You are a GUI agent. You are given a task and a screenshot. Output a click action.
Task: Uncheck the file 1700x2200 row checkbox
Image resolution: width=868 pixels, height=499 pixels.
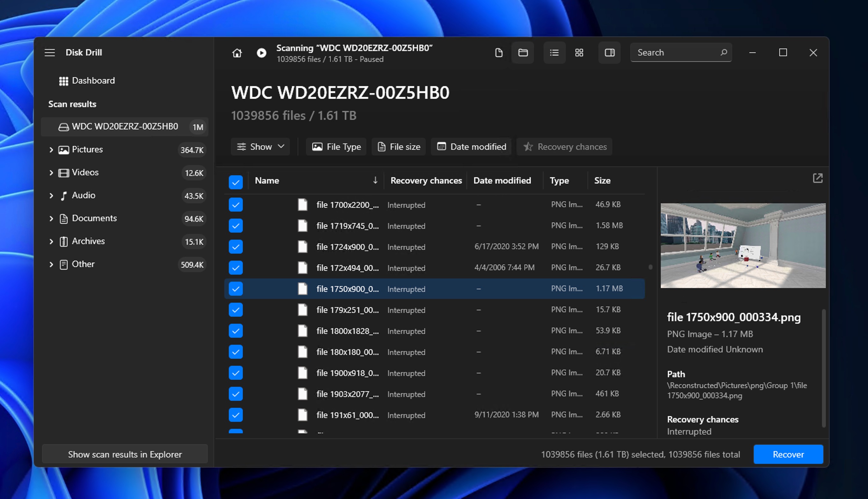coord(236,205)
